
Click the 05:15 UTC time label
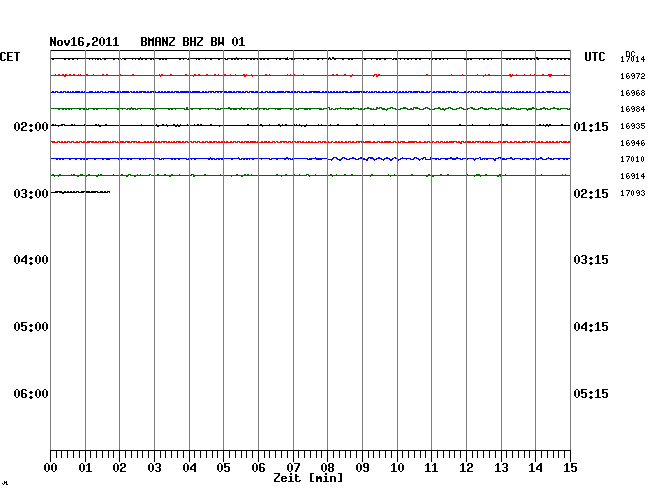tap(591, 394)
